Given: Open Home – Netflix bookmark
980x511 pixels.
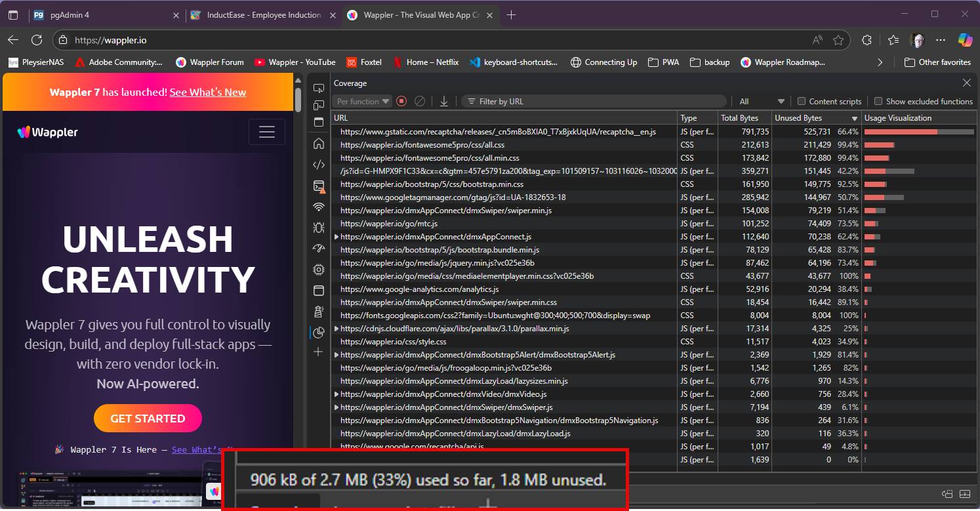Looking at the screenshot, I should tap(426, 62).
